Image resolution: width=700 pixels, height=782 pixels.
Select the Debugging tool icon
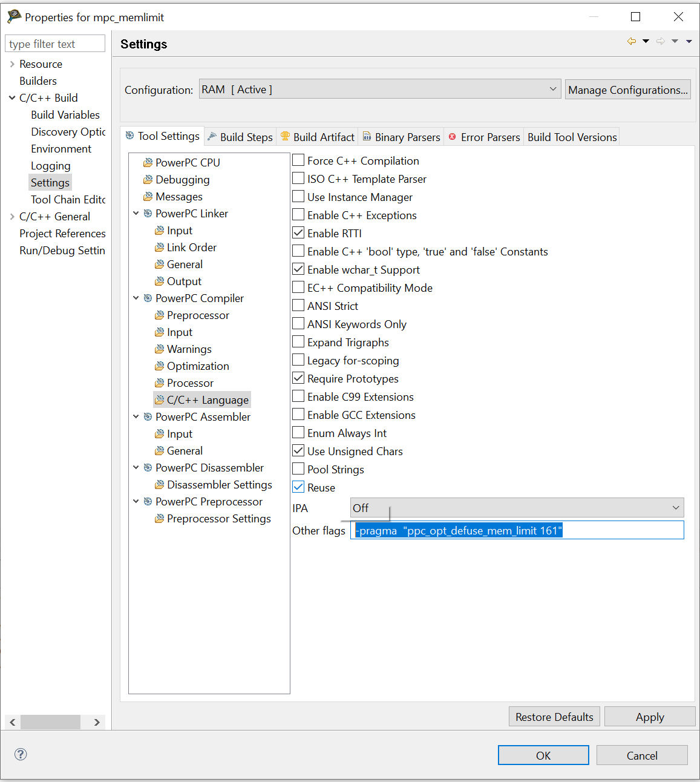[147, 179]
